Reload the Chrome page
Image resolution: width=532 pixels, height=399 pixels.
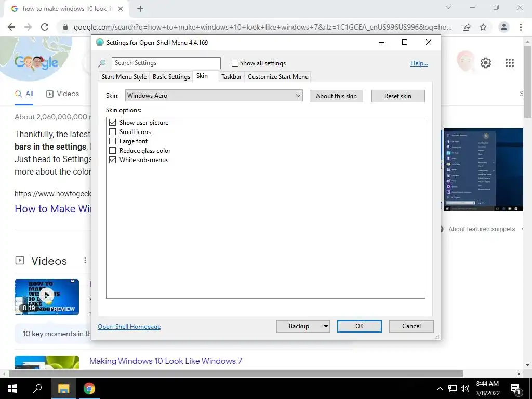click(45, 27)
